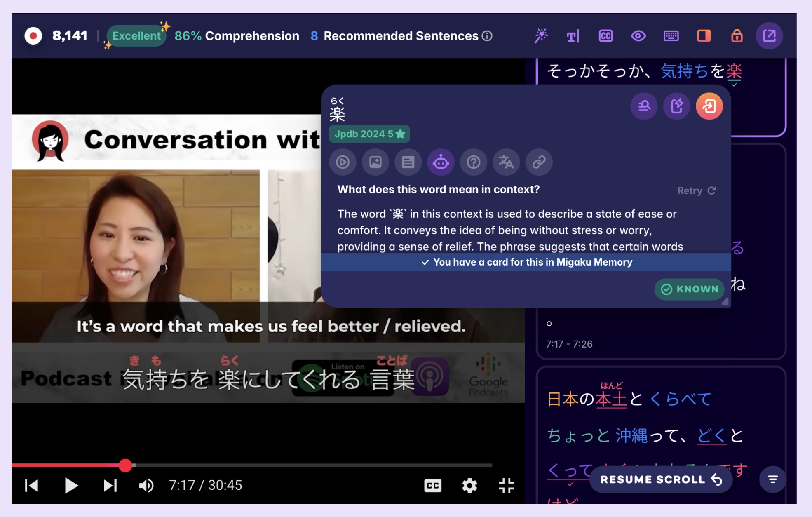The width and height of the screenshot is (812, 517).
Task: Open the AI robot tab in popup
Action: [x=441, y=162]
